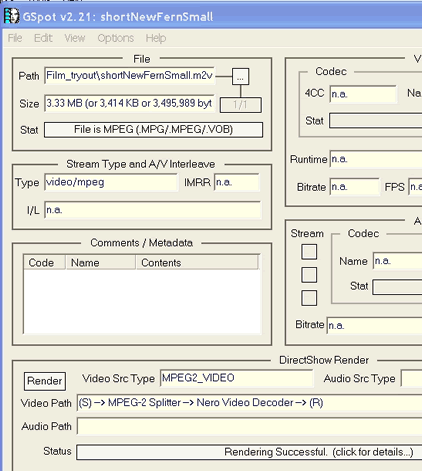The width and height of the screenshot is (422, 471).
Task: Click the Contents column header in Metadata
Action: [197, 262]
